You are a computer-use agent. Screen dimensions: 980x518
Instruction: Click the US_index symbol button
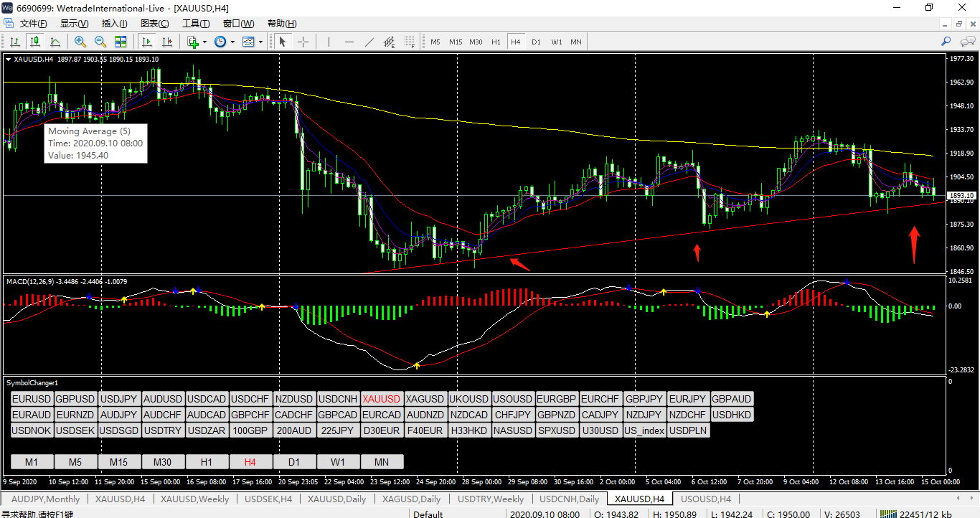pyautogui.click(x=644, y=430)
